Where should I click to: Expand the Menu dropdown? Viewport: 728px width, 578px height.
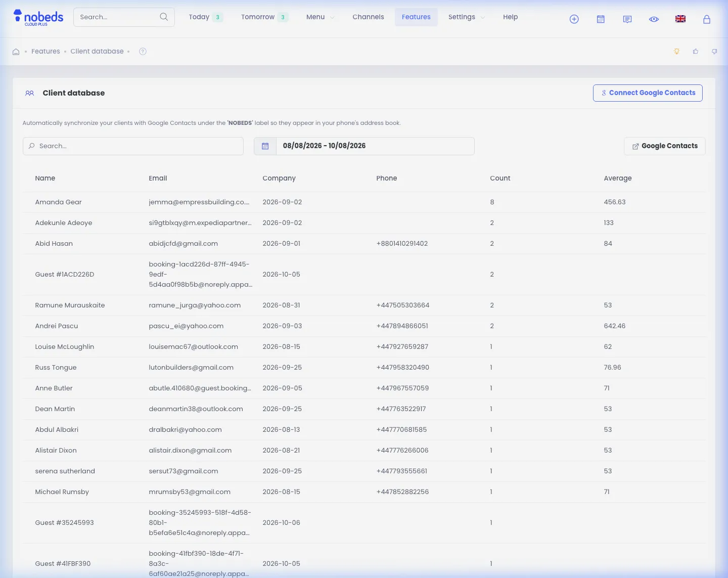[320, 17]
